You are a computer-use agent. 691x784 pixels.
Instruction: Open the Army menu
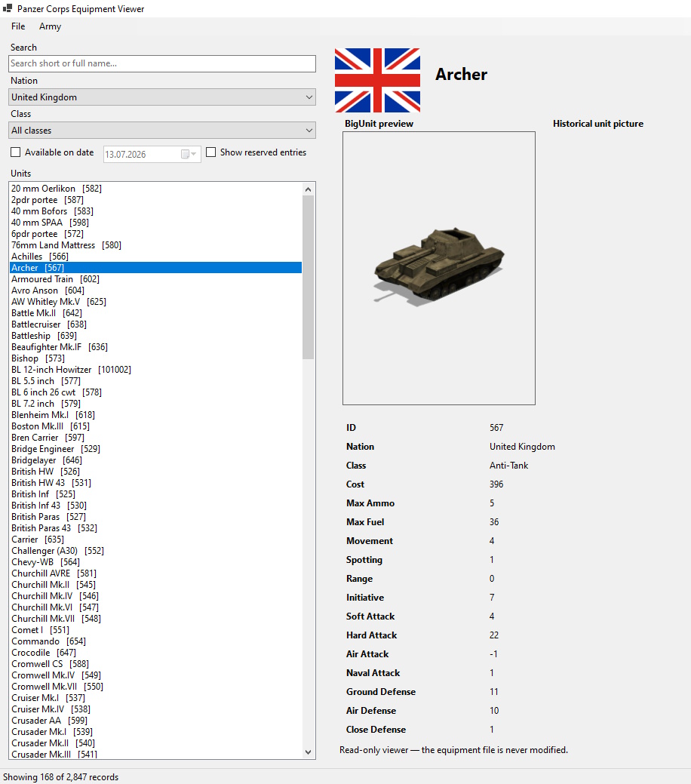[x=50, y=26]
